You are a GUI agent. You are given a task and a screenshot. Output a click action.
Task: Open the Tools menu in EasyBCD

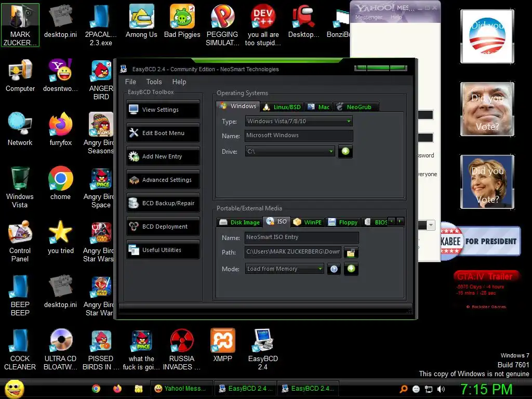point(154,82)
